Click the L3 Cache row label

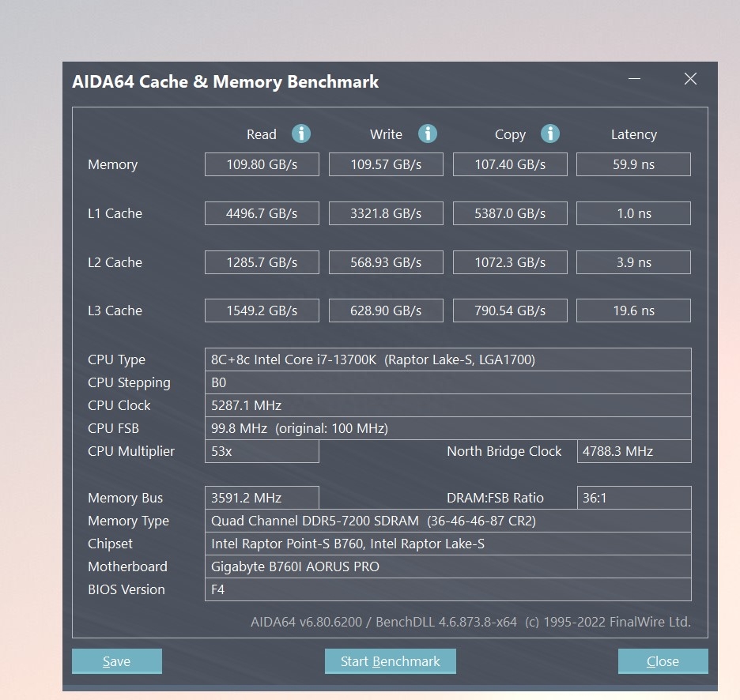(115, 310)
